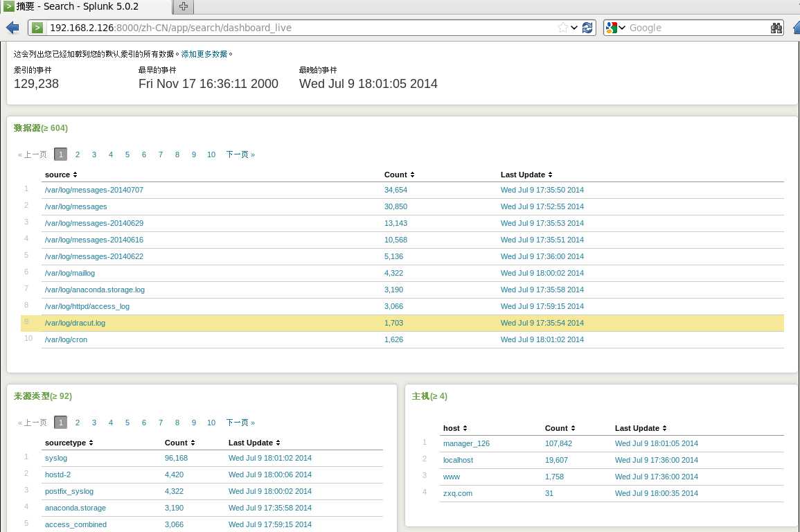Open the address bar history dropdown arrow

[574, 28]
